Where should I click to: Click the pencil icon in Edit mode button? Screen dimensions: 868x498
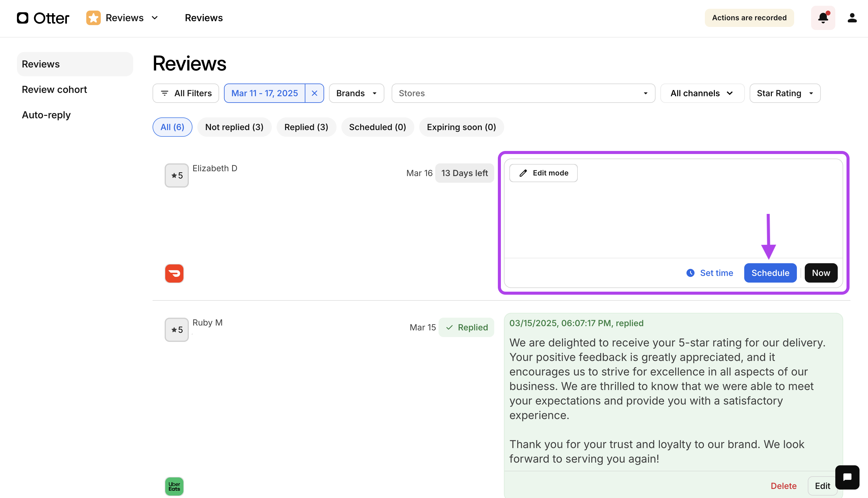coord(523,173)
